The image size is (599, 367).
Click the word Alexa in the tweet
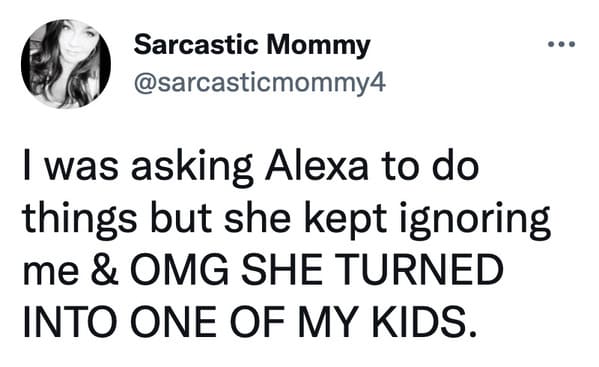tap(317, 167)
